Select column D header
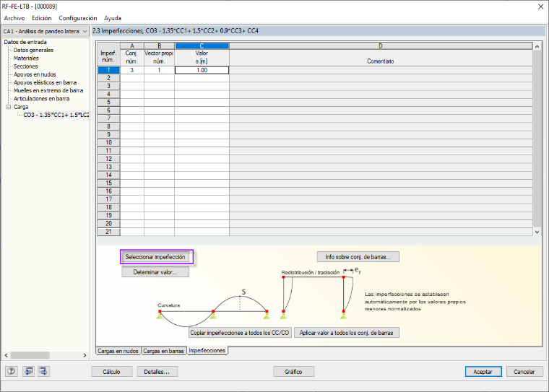Screen dimensions: 549x392 tap(381, 46)
